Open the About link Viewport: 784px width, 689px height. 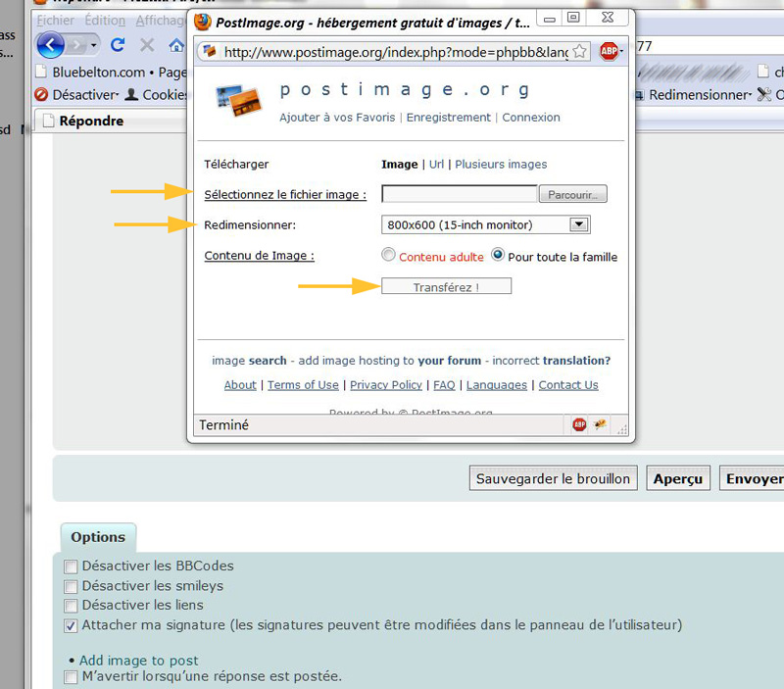tap(240, 385)
